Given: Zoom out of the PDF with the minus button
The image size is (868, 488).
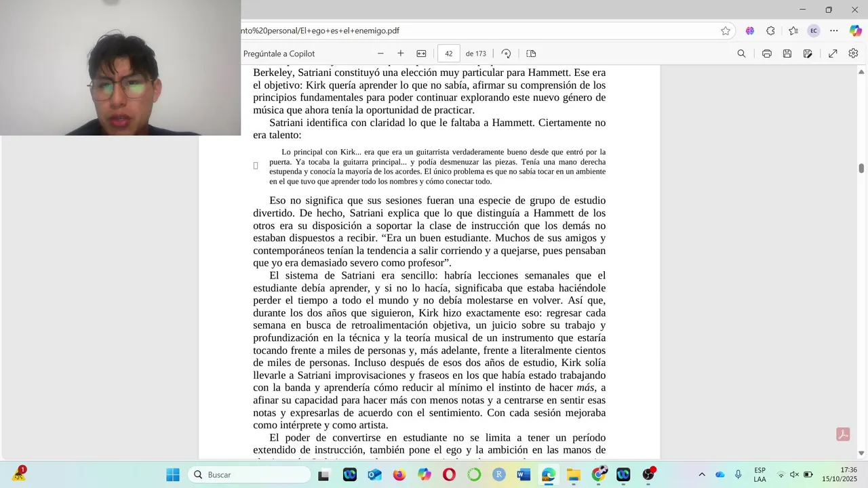Looking at the screenshot, I should [380, 54].
